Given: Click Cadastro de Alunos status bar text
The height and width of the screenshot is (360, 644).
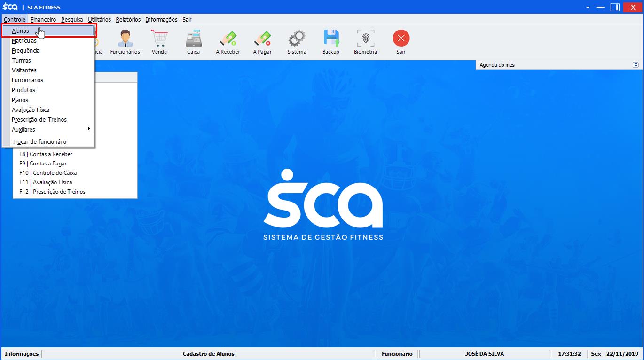Looking at the screenshot, I should pos(209,354).
